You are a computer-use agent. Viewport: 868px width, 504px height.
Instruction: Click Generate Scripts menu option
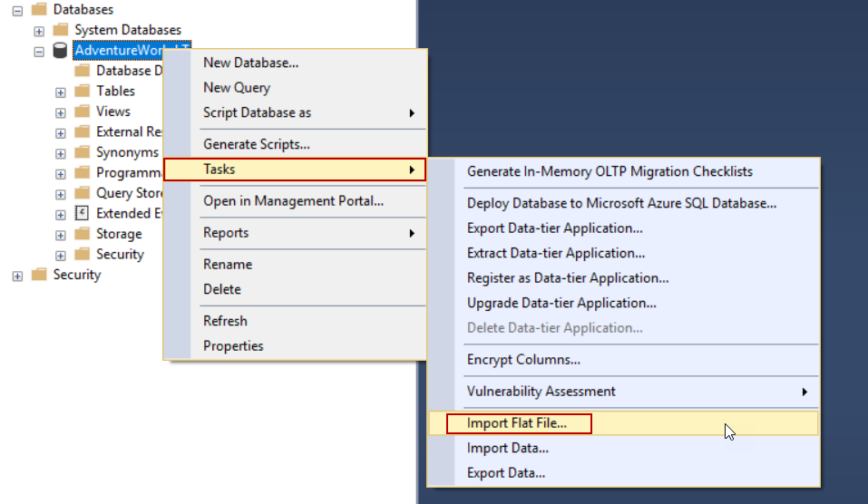coord(257,144)
